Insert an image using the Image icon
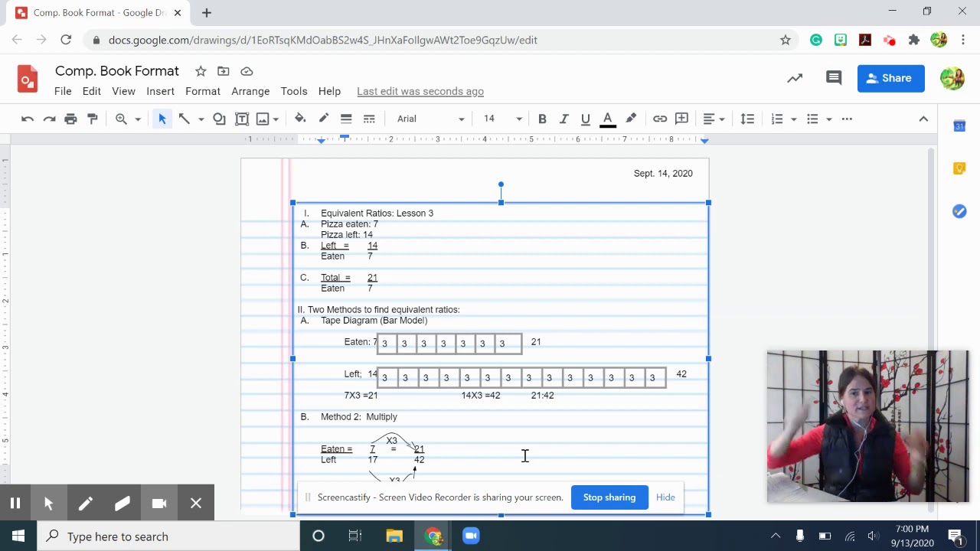Viewport: 980px width, 551px height. (x=263, y=119)
